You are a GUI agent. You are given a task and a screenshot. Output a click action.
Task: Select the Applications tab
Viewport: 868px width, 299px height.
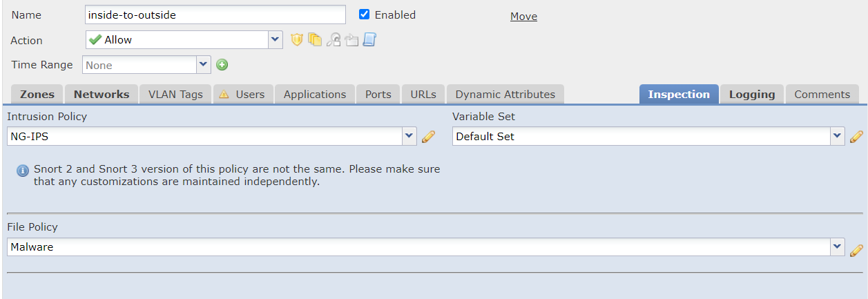(x=315, y=95)
